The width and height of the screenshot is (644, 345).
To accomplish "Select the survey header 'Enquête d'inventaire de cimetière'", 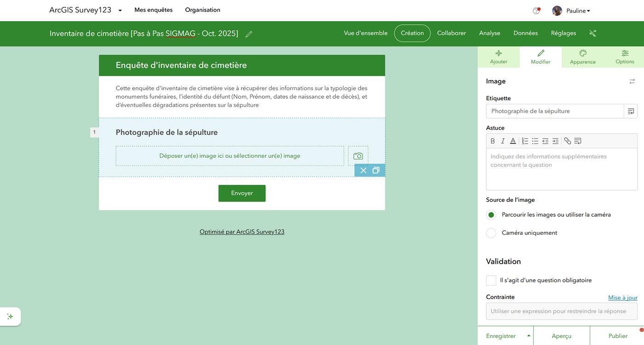I will click(x=242, y=65).
